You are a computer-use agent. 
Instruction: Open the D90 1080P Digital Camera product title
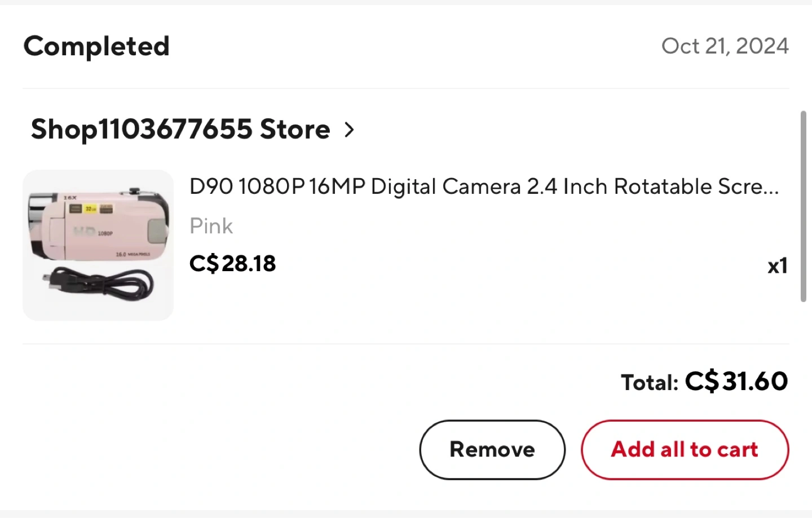coord(484,187)
